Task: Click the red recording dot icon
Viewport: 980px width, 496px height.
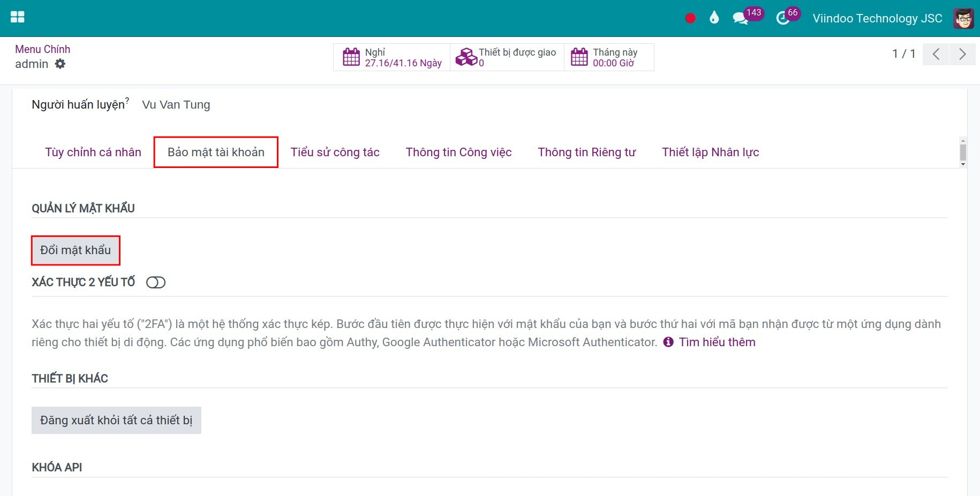Action: (690, 18)
